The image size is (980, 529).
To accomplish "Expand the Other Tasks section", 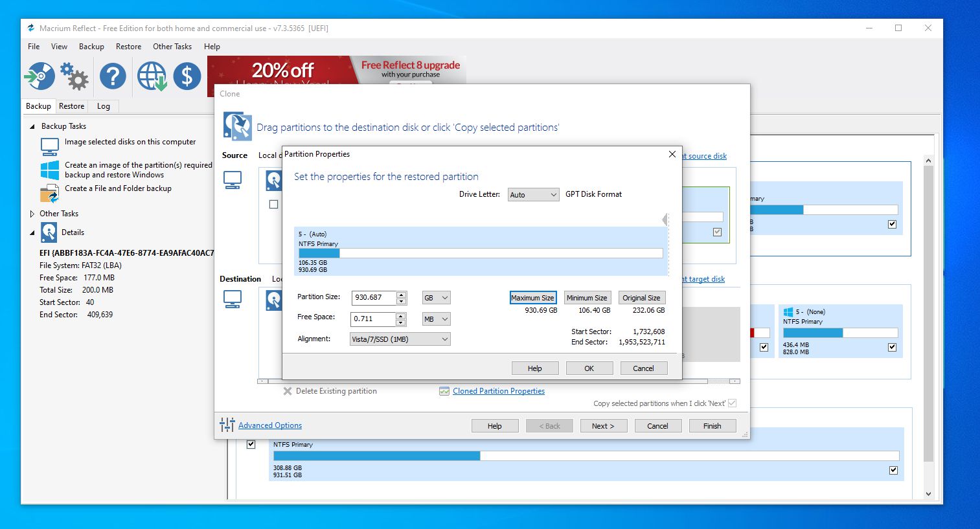I will [32, 214].
